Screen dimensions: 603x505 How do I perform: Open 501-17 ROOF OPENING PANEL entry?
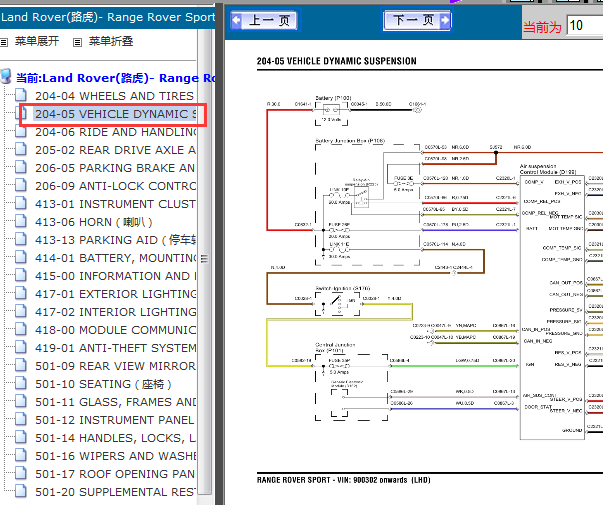click(x=115, y=474)
